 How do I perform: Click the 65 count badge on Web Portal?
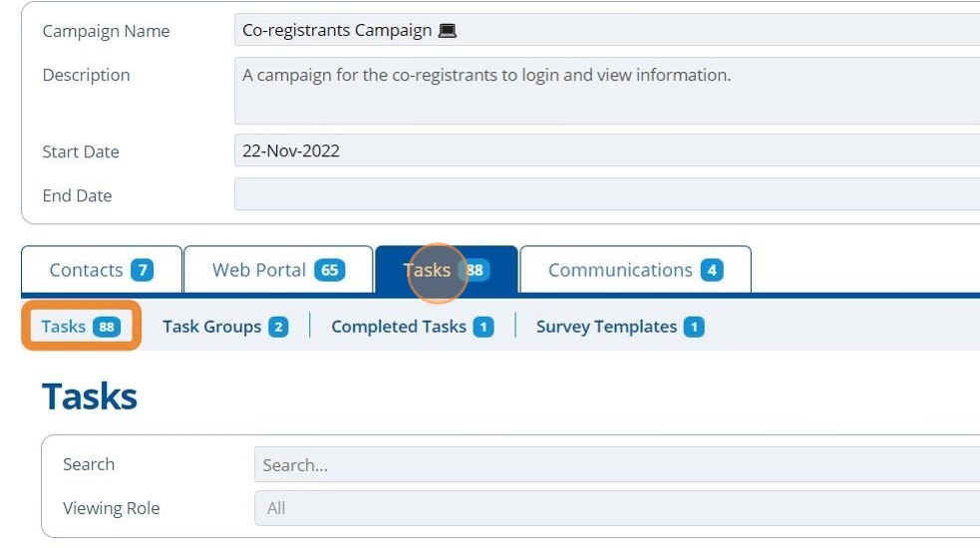(329, 270)
